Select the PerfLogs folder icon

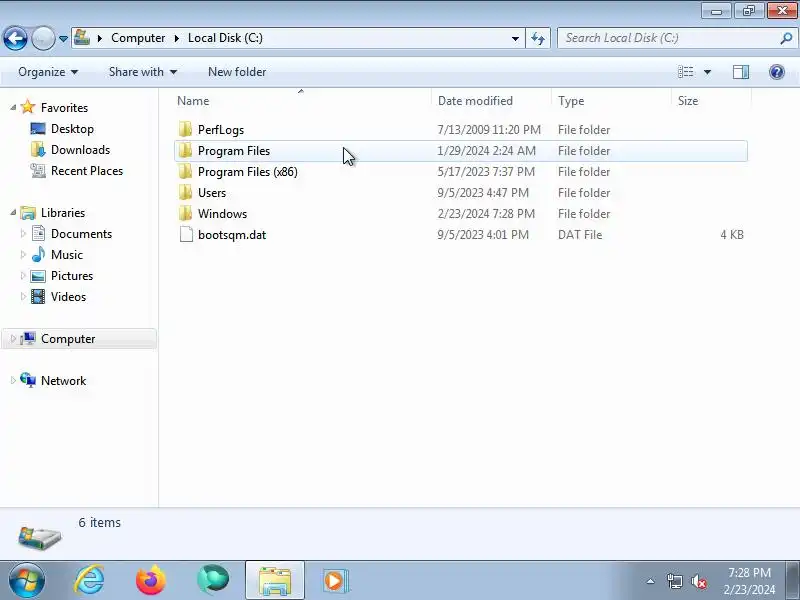tap(186, 130)
